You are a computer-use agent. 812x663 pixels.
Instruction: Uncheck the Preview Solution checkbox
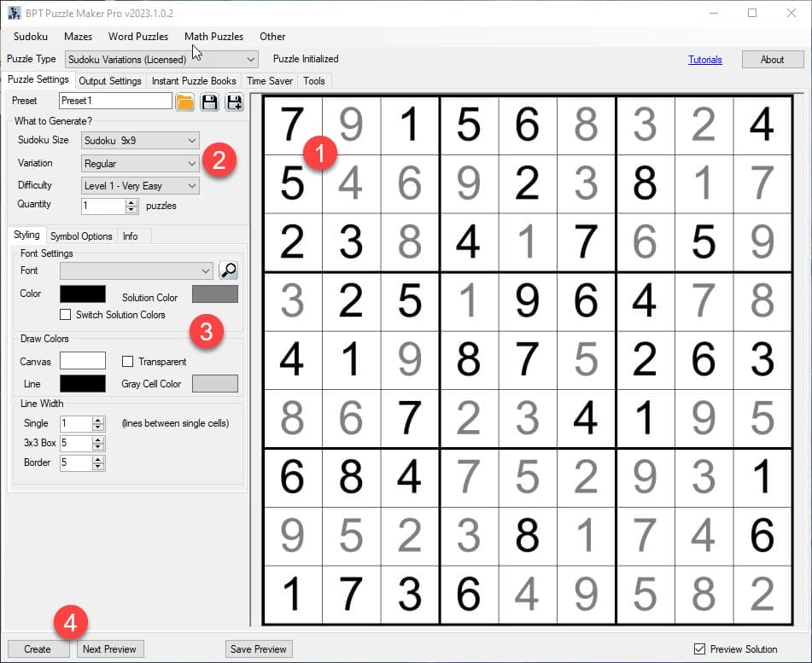pos(700,649)
